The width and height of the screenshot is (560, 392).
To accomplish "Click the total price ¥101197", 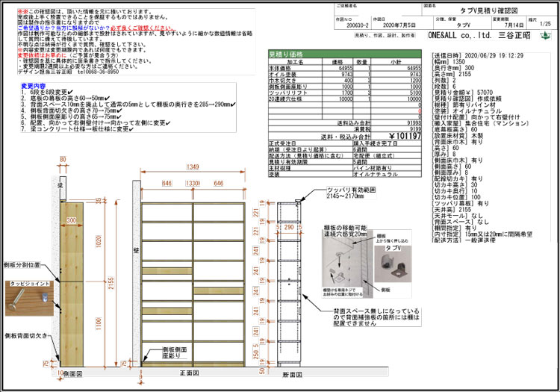I will [405, 136].
